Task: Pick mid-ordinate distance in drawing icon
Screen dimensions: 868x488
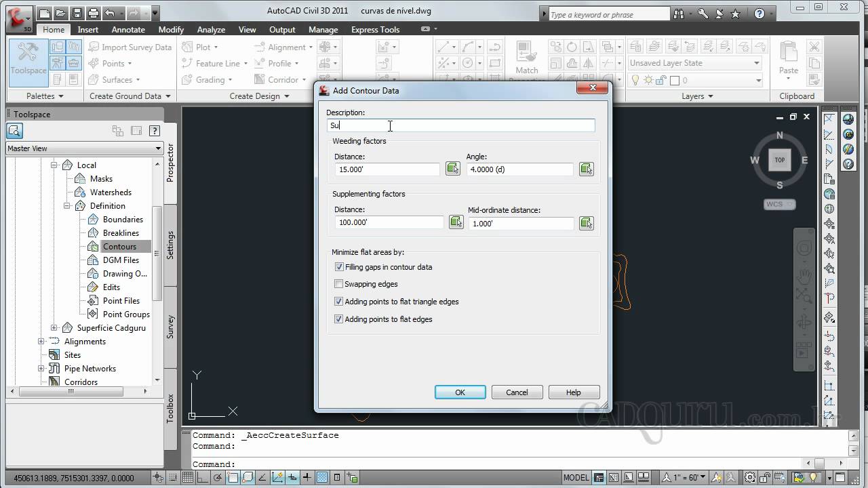Action: 587,222
